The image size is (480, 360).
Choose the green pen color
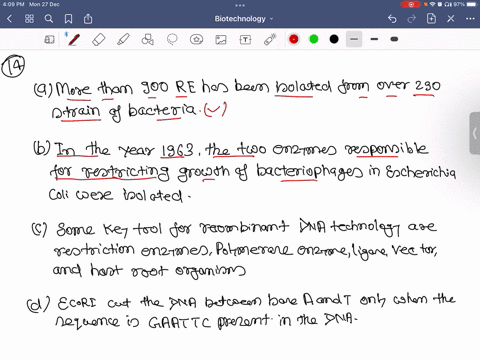[314, 39]
